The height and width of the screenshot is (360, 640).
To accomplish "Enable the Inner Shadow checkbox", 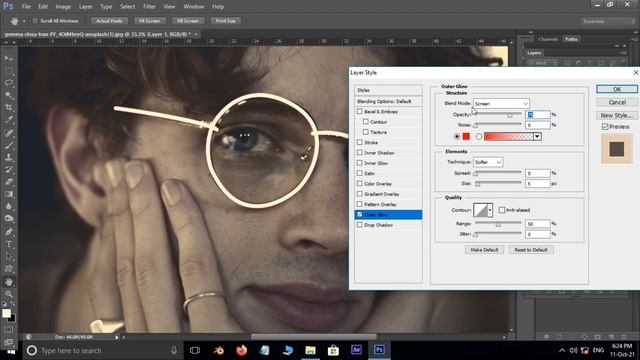I will [x=360, y=152].
